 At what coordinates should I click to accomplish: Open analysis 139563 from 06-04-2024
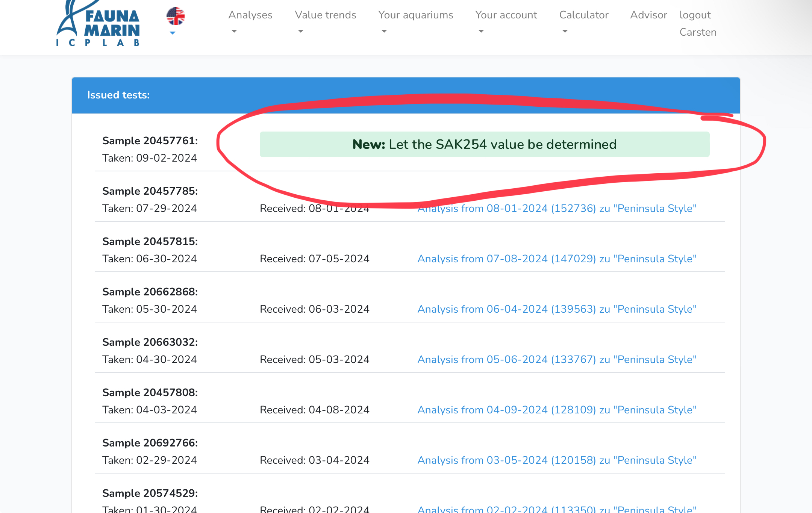tap(557, 309)
